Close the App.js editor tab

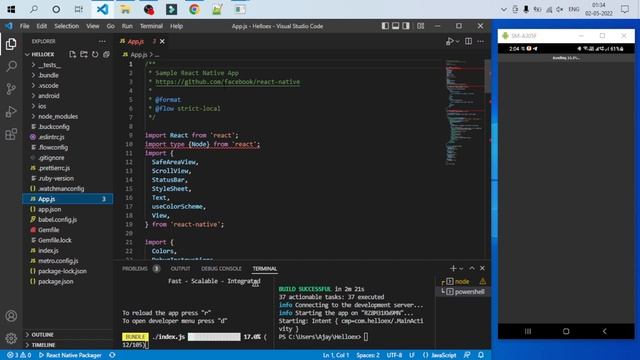(x=162, y=41)
